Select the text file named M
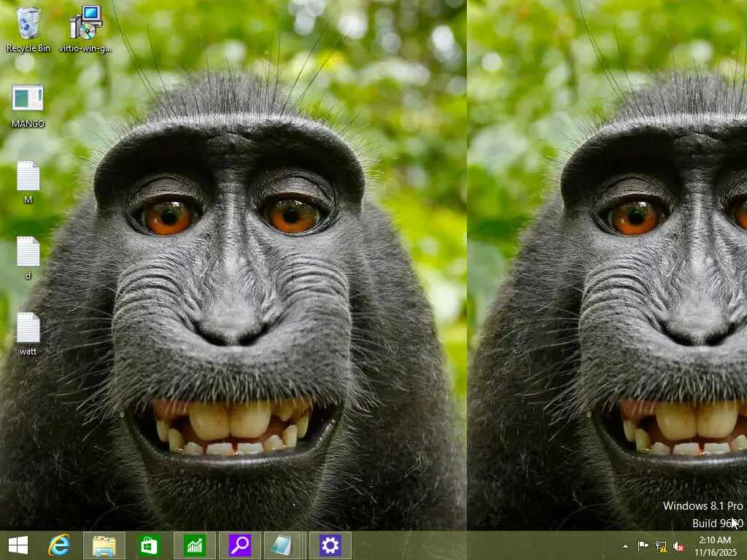Screen dimensions: 747x560 28,183
